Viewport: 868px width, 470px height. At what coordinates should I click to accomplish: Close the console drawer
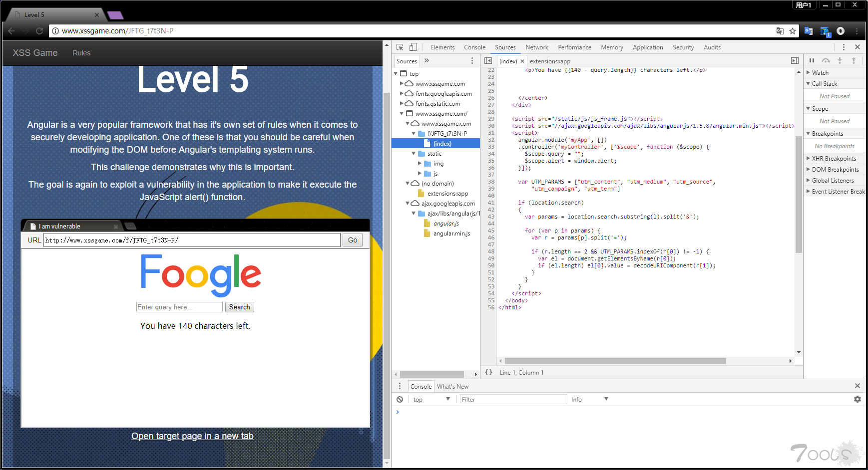tap(857, 386)
